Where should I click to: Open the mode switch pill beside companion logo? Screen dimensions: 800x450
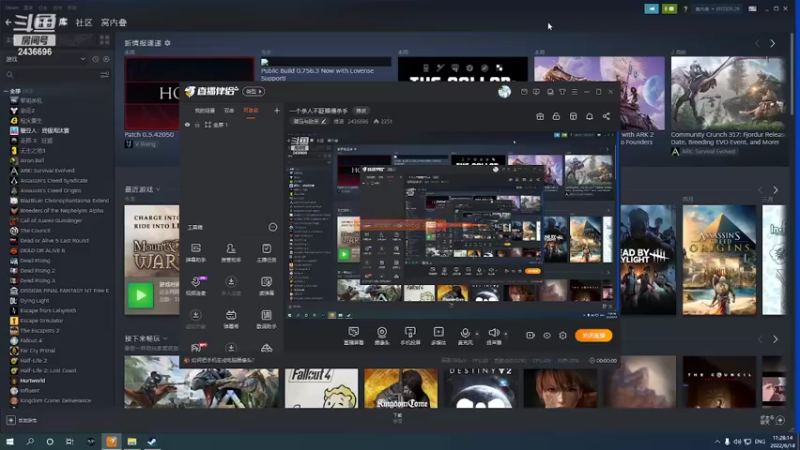(x=253, y=91)
